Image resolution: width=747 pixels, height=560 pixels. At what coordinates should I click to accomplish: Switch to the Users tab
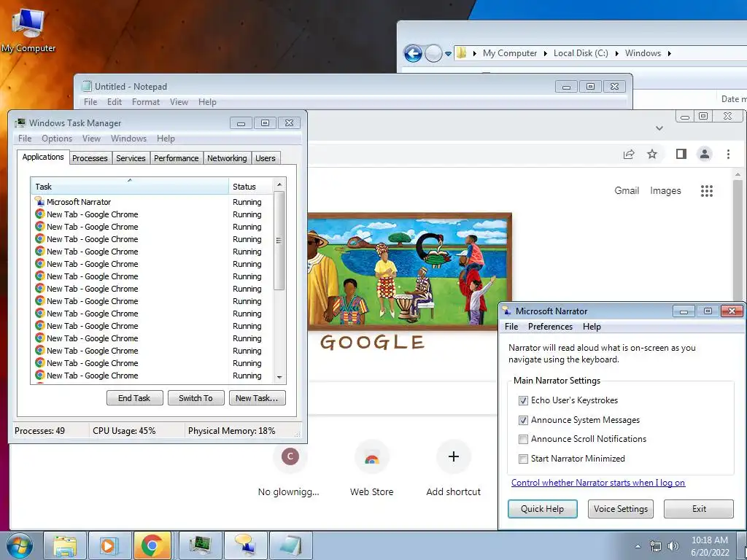click(266, 158)
